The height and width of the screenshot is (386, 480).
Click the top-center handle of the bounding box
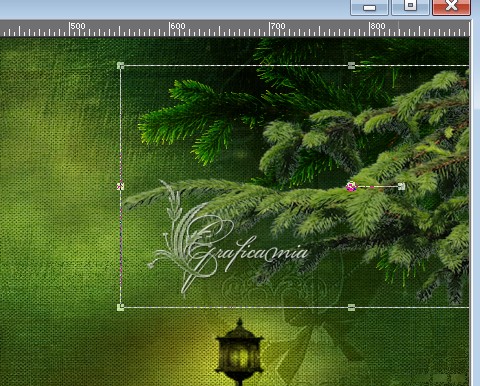[x=351, y=65]
